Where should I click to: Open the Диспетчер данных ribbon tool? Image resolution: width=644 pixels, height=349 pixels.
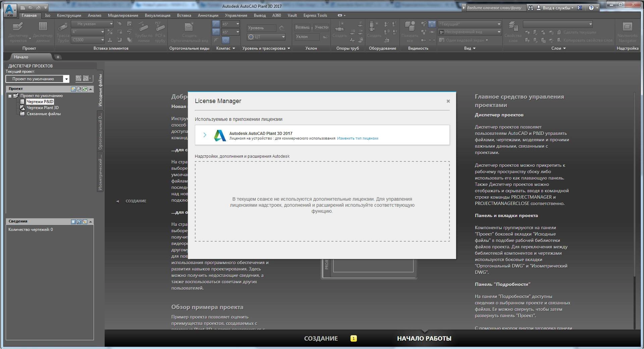43,32
